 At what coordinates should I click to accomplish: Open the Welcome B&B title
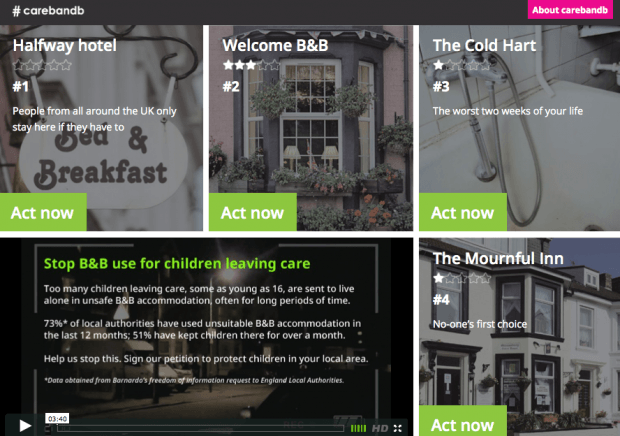coord(275,45)
